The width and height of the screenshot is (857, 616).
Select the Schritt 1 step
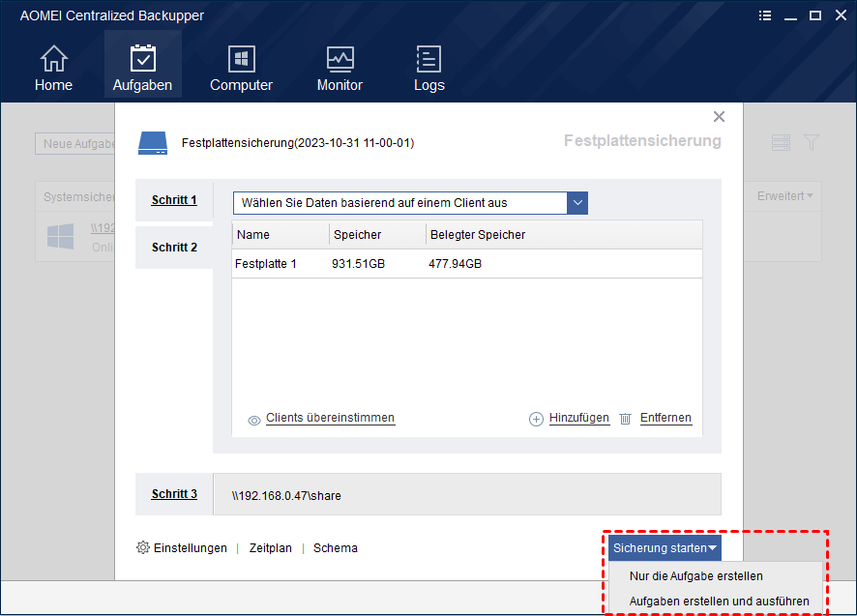(174, 200)
